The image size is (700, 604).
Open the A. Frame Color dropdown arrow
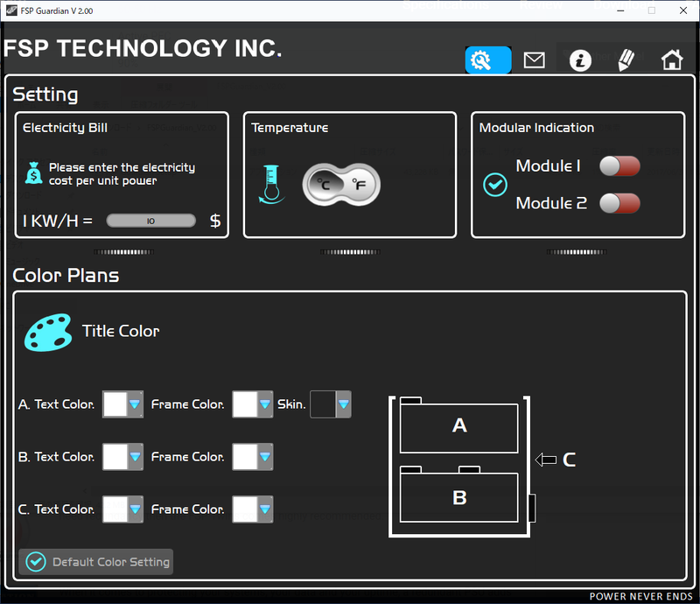point(265,404)
